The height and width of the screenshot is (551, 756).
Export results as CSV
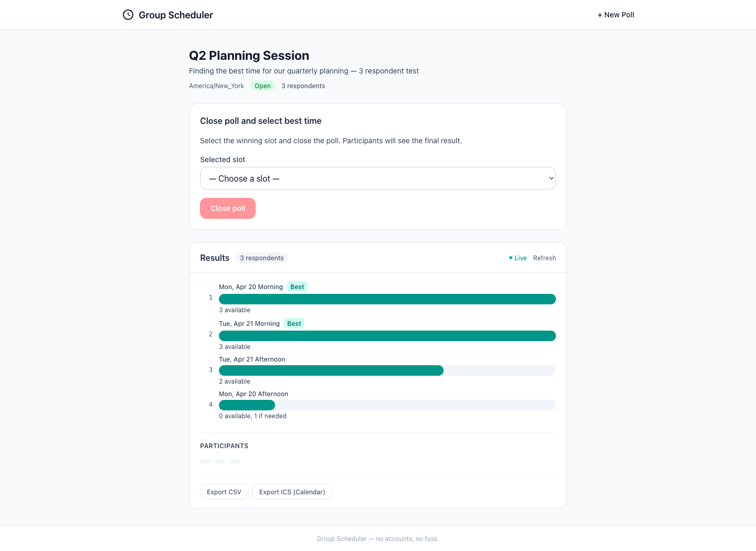coord(224,492)
